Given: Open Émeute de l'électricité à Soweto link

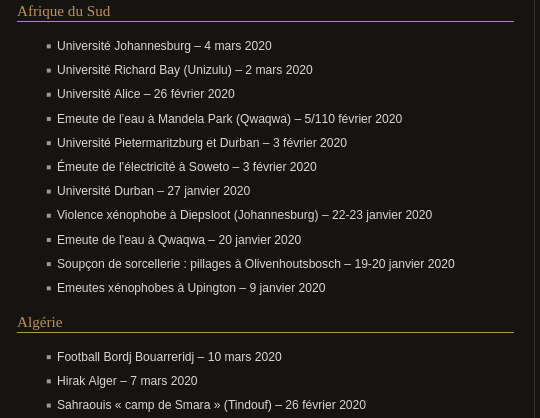Looking at the screenshot, I should tap(187, 167).
